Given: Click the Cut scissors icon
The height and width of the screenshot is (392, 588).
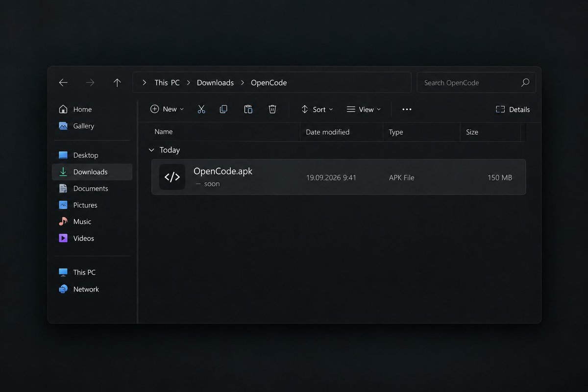Looking at the screenshot, I should tap(201, 109).
